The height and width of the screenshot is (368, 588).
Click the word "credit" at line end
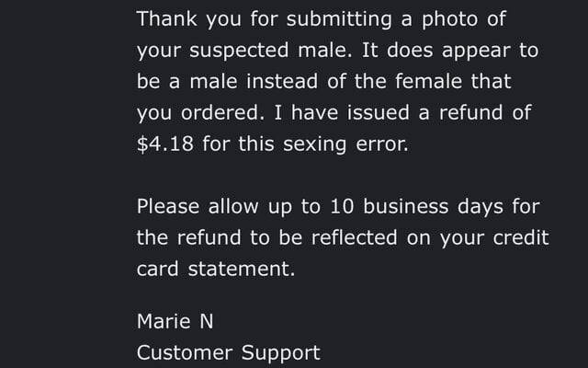pos(521,237)
